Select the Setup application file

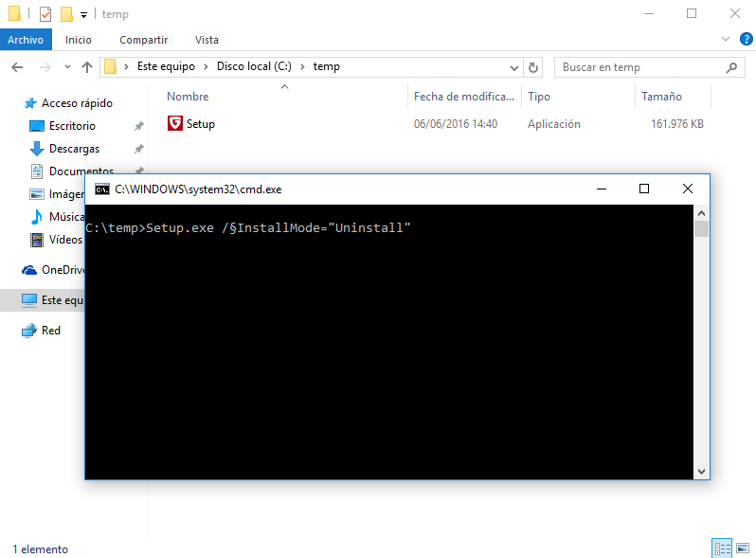click(200, 124)
